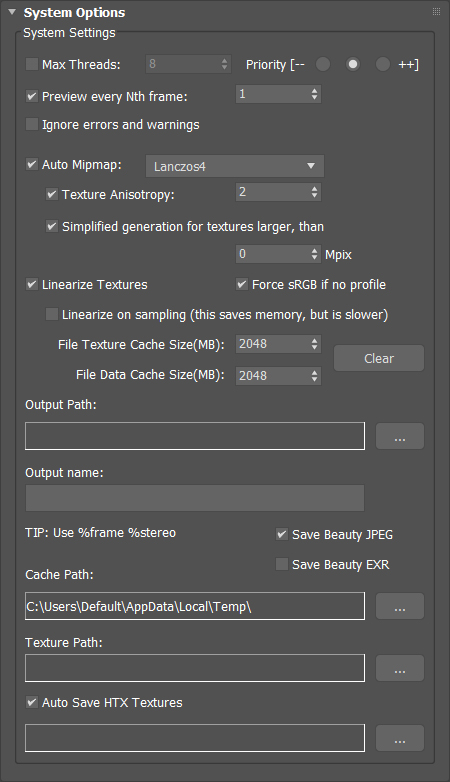Collapse the System Options rollout
The width and height of the screenshot is (450, 782).
pyautogui.click(x=12, y=12)
